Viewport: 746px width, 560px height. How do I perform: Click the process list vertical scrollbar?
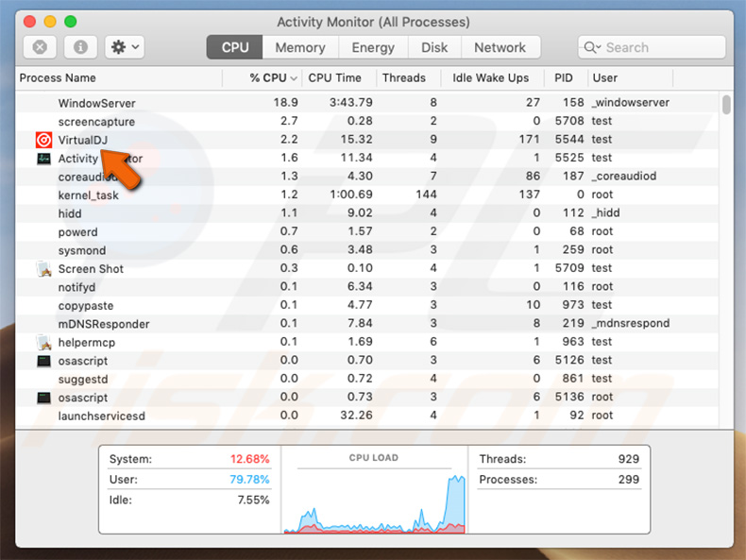point(726,105)
